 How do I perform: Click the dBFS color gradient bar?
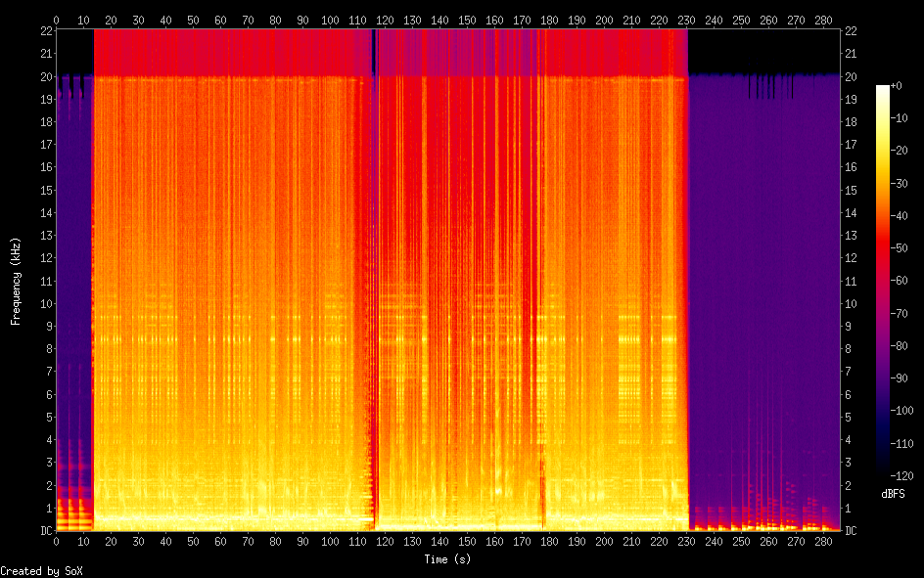tap(883, 281)
